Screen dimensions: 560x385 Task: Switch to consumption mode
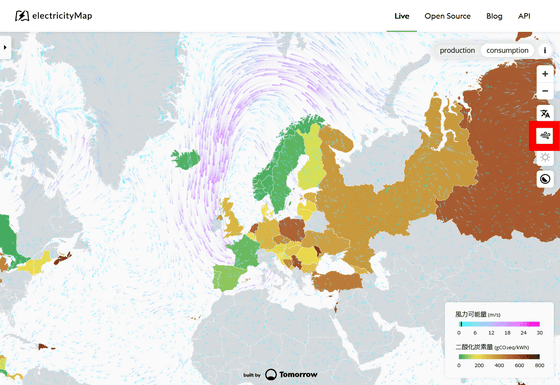click(x=507, y=50)
